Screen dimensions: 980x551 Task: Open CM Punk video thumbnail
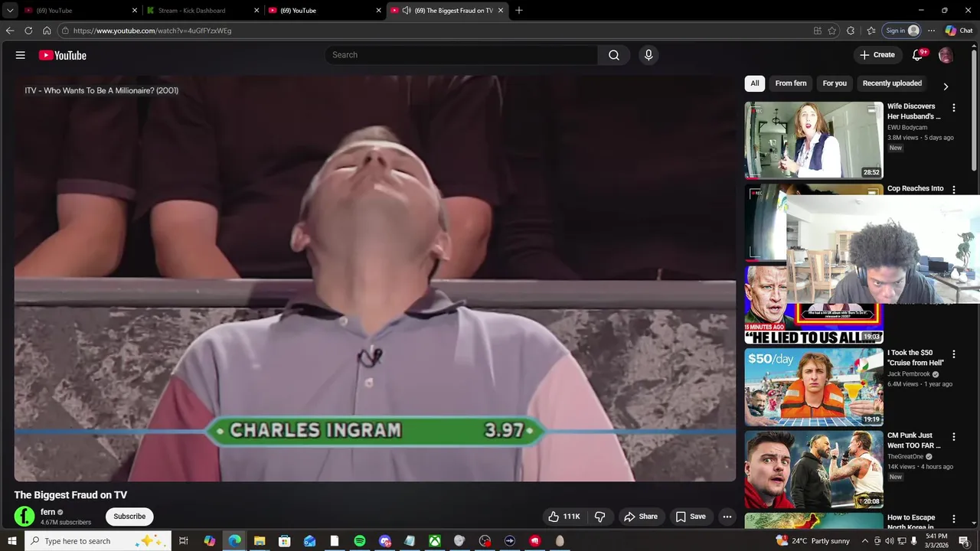[x=814, y=469]
